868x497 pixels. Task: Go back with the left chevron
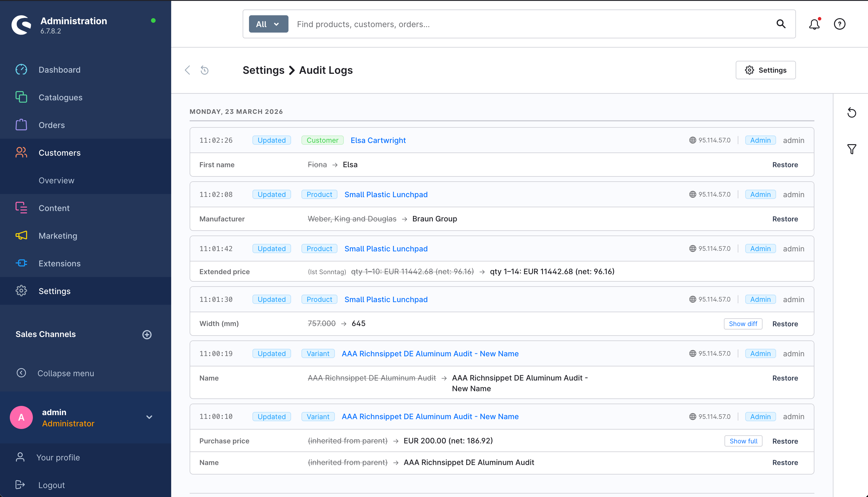click(x=187, y=70)
